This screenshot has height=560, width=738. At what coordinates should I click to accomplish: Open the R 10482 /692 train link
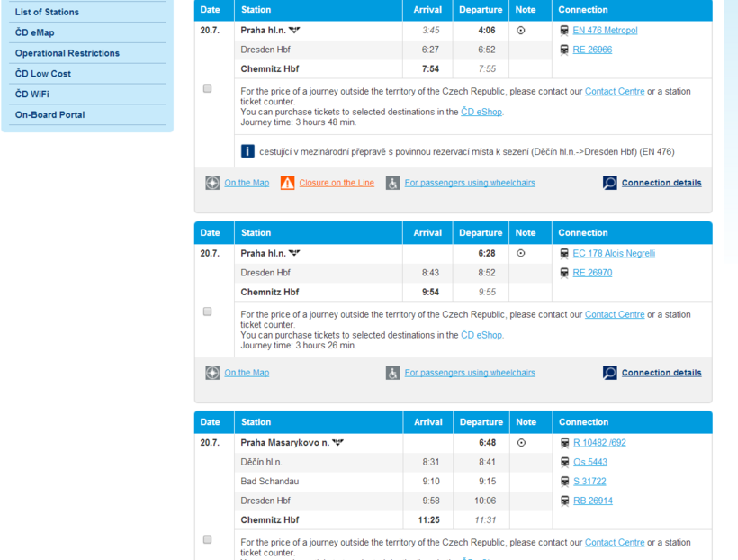[x=599, y=443]
